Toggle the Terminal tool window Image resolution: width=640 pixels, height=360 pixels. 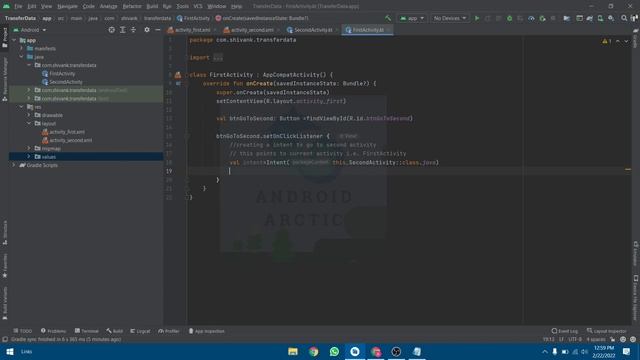tap(87, 331)
